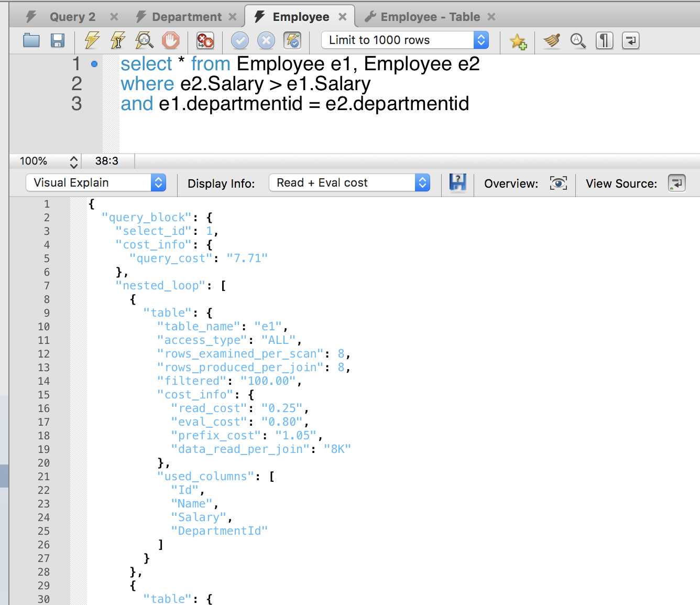Image resolution: width=700 pixels, height=605 pixels.
Task: Click 'e1.departmentid' in the query editor
Action: (231, 104)
